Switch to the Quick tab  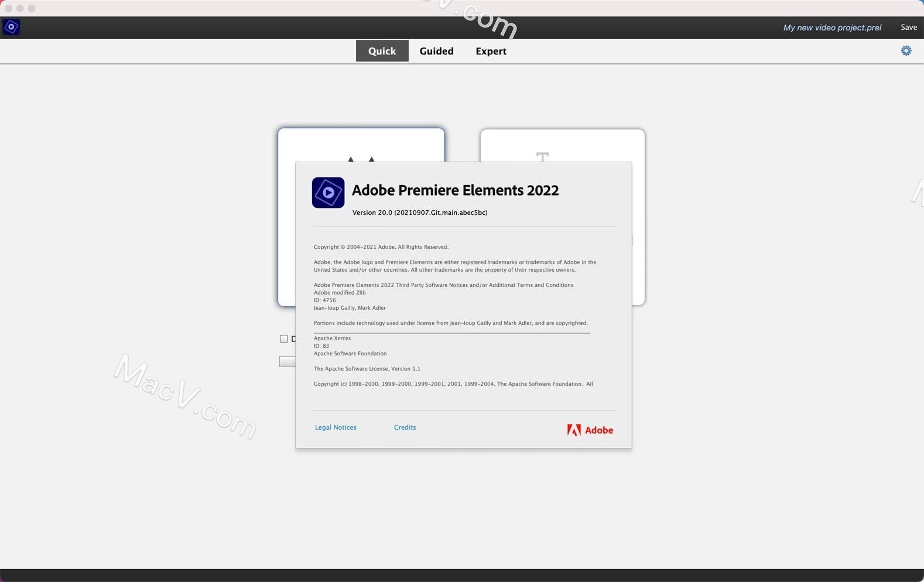[382, 51]
